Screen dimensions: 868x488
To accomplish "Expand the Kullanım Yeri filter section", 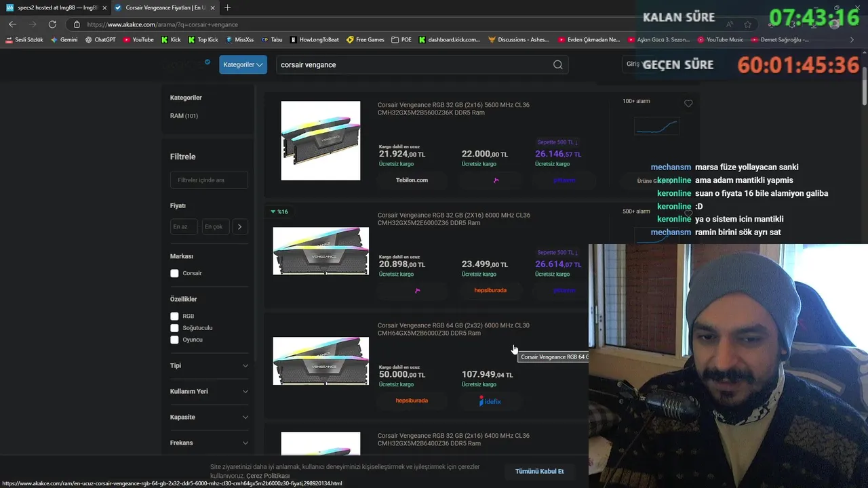I will [x=209, y=391].
